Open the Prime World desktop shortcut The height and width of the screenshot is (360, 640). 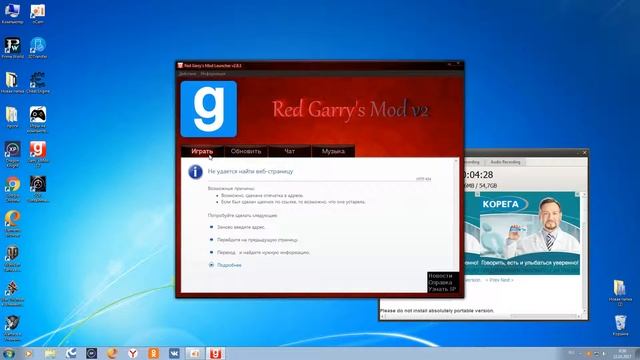[12, 48]
